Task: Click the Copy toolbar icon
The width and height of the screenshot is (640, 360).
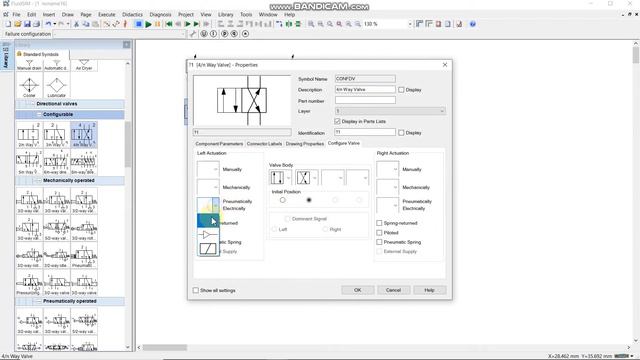Action: click(86, 24)
